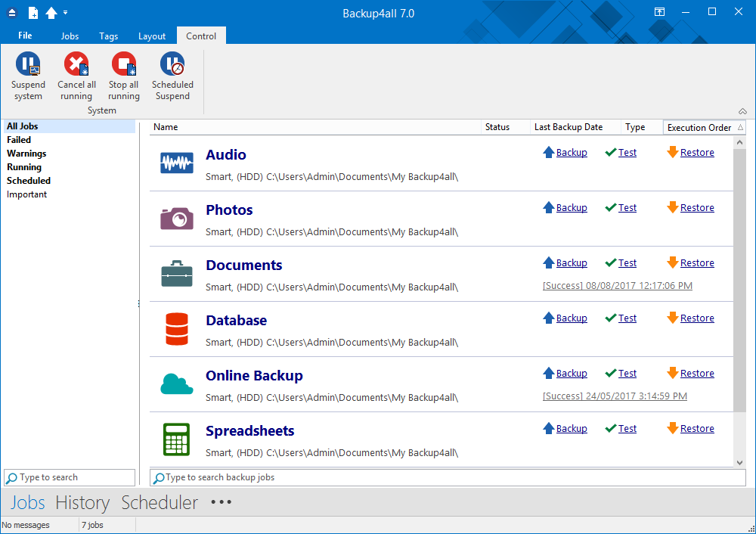
Task: Click the Documents briefcase icon
Action: pyautogui.click(x=177, y=274)
